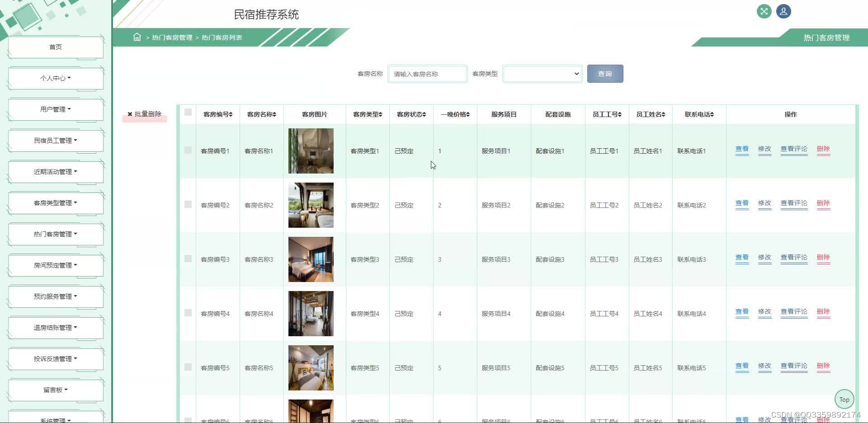Sort by 员工姓名 column header
868x423 pixels.
tap(651, 114)
